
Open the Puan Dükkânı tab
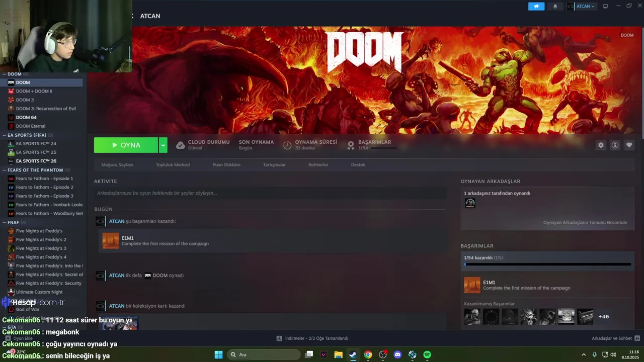pyautogui.click(x=226, y=165)
